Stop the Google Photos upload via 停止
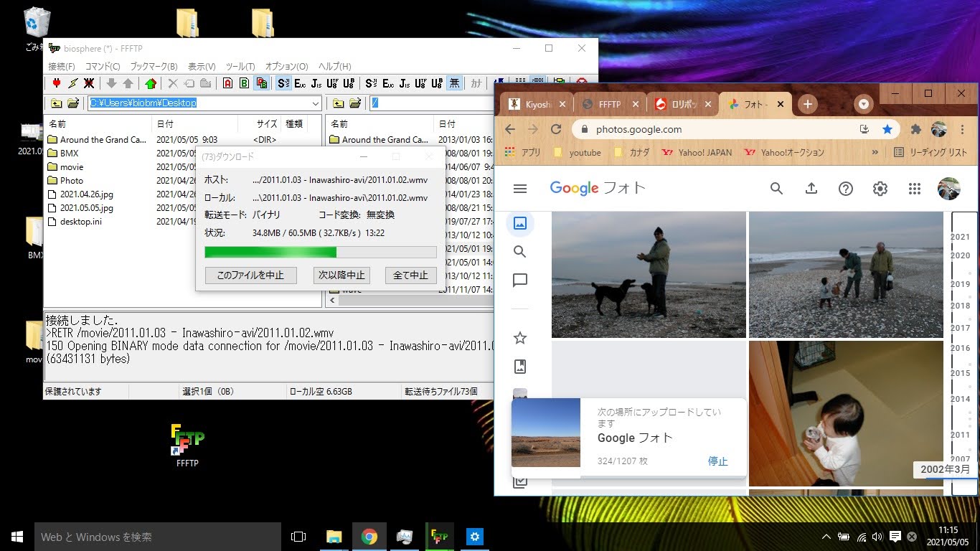Viewport: 980px width, 551px height. click(x=717, y=461)
